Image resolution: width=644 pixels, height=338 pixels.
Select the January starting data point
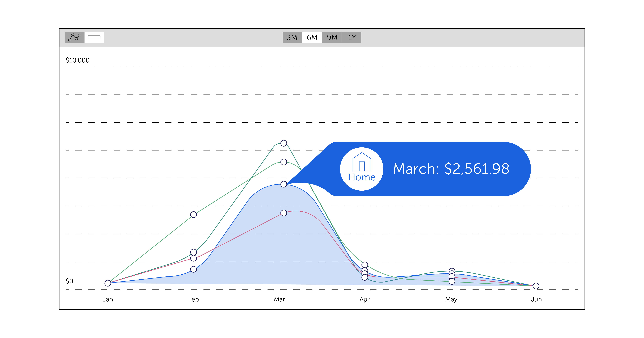108,283
